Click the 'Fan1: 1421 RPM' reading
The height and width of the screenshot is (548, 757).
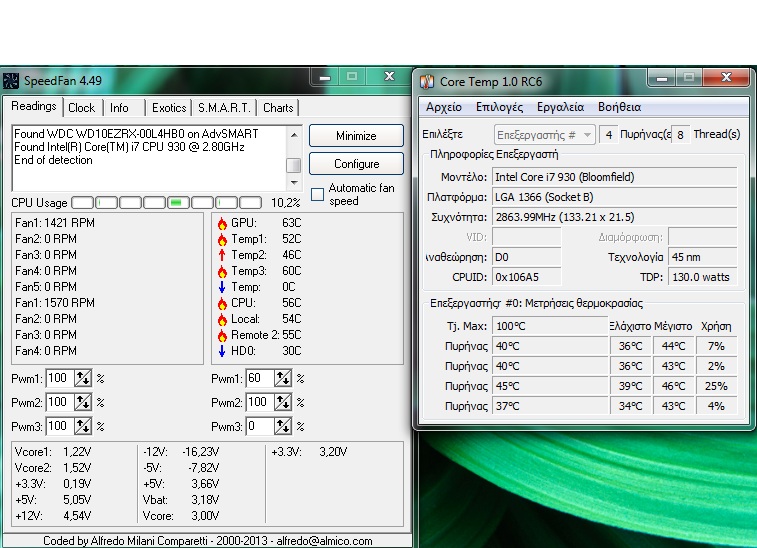pyautogui.click(x=55, y=223)
